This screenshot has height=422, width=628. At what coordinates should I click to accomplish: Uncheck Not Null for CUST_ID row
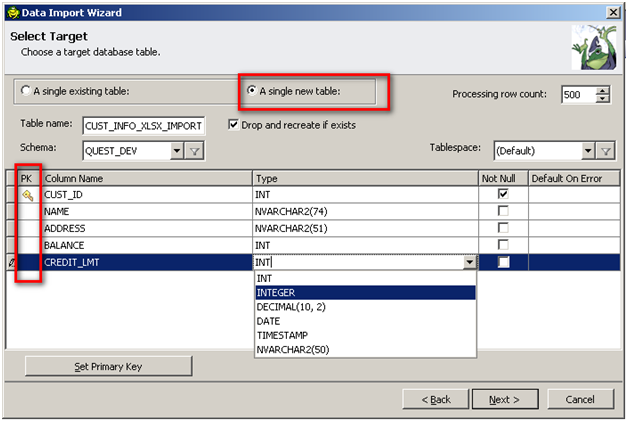[x=502, y=195]
